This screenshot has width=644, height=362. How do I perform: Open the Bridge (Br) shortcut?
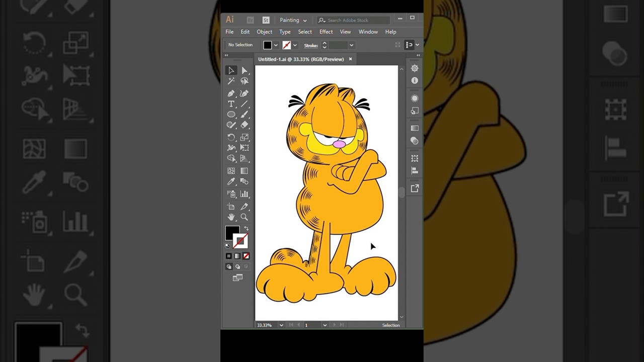250,20
